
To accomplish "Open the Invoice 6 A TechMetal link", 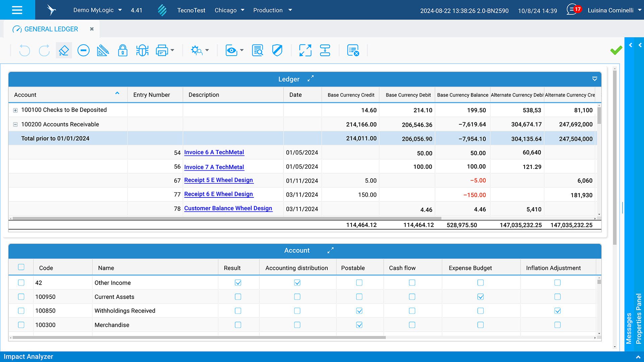I will (214, 152).
